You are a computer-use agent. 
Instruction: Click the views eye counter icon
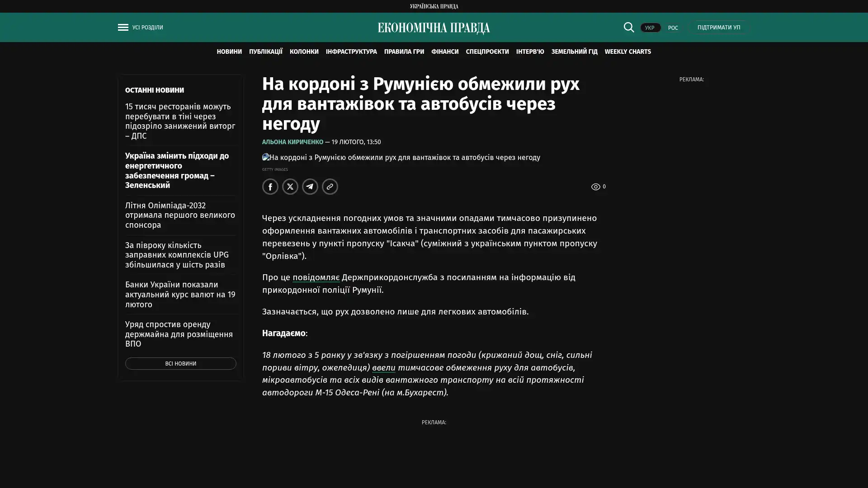pyautogui.click(x=595, y=187)
